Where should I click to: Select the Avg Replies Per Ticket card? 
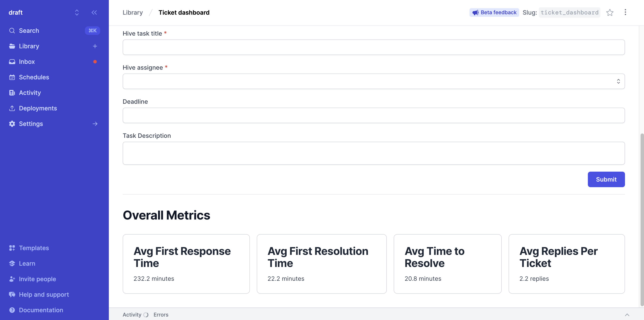coord(566,264)
